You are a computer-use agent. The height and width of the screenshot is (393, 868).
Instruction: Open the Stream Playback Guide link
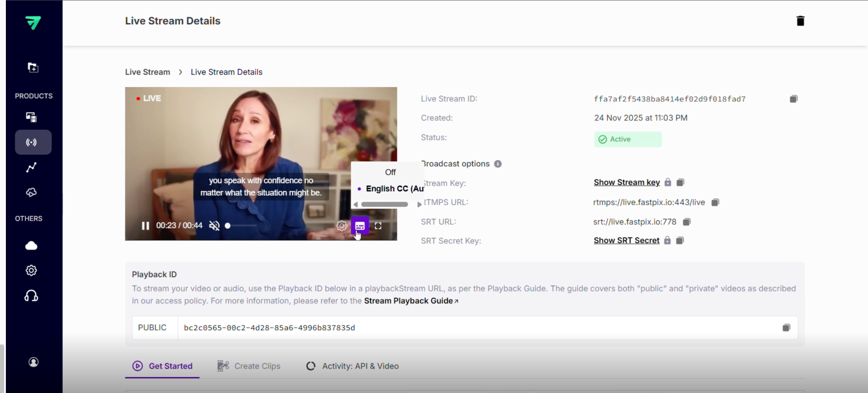409,301
